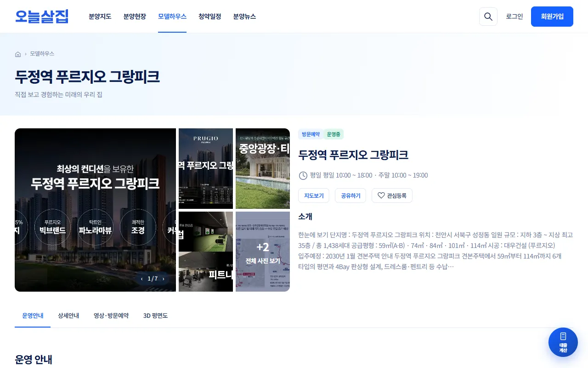Switch to the 상세안내 tab

68,316
